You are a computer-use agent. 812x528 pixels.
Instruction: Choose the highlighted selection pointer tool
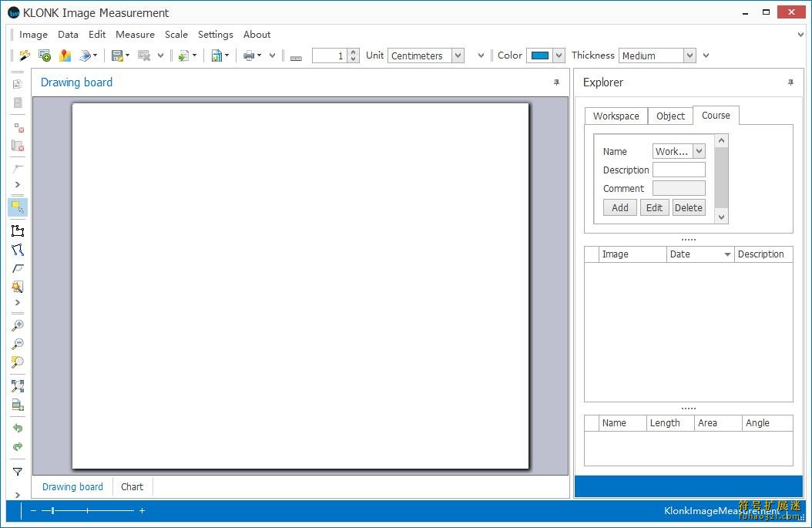(x=18, y=207)
